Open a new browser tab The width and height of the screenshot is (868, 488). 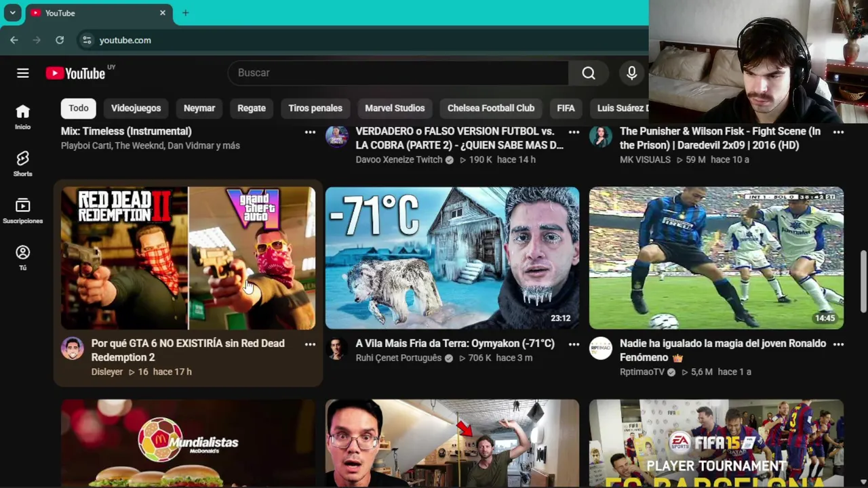[185, 13]
